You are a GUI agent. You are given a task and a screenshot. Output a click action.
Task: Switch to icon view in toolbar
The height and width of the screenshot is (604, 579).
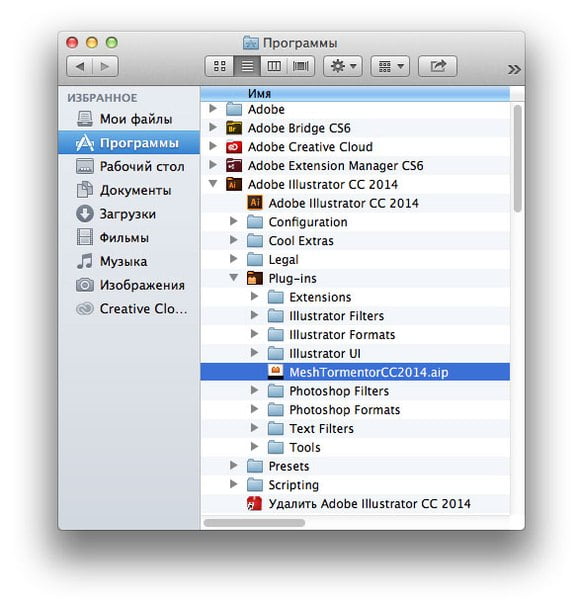(x=219, y=66)
